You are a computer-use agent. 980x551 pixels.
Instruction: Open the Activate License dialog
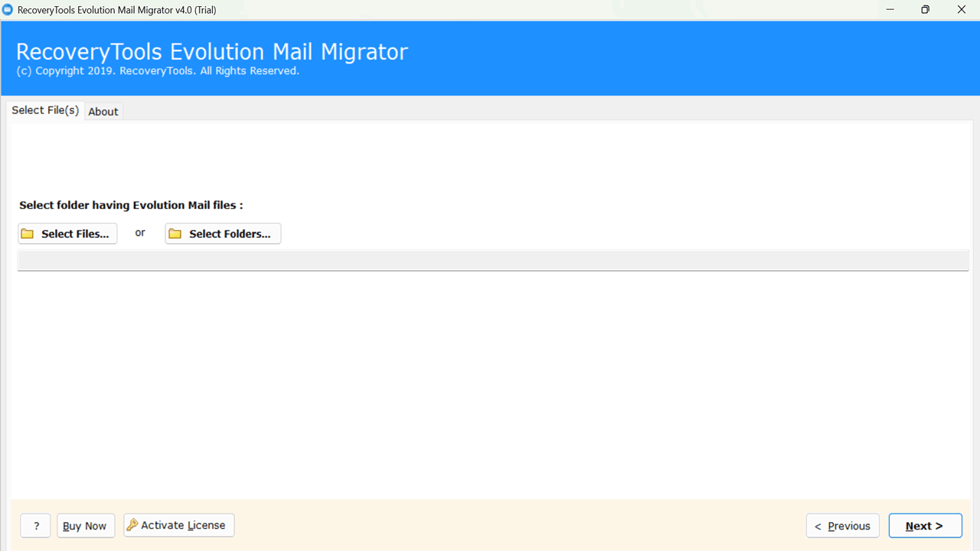point(179,525)
